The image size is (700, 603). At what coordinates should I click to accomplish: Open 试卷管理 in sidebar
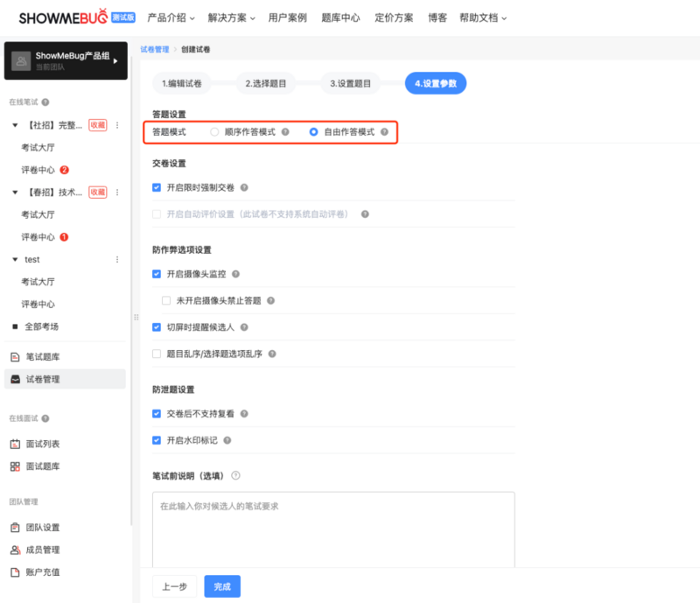(x=65, y=379)
